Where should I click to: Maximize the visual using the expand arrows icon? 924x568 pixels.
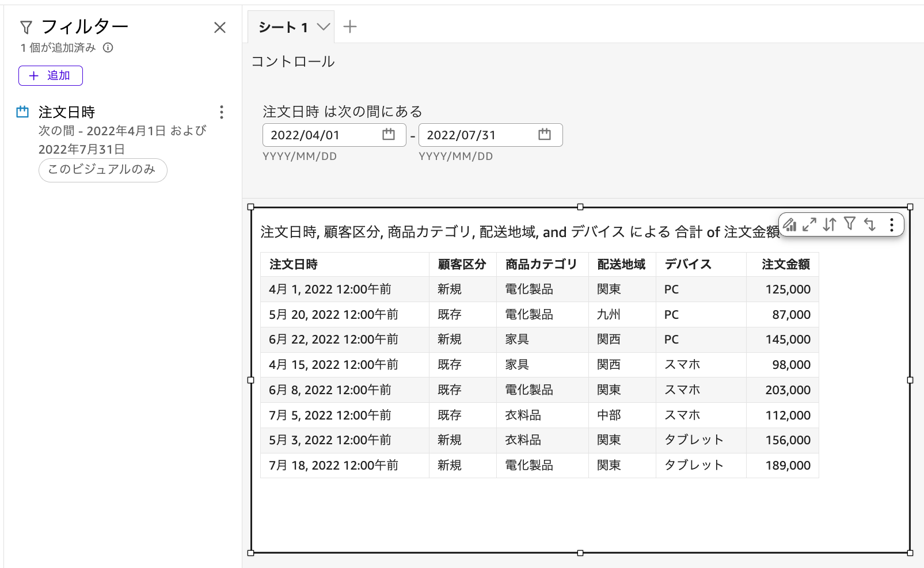coord(810,225)
